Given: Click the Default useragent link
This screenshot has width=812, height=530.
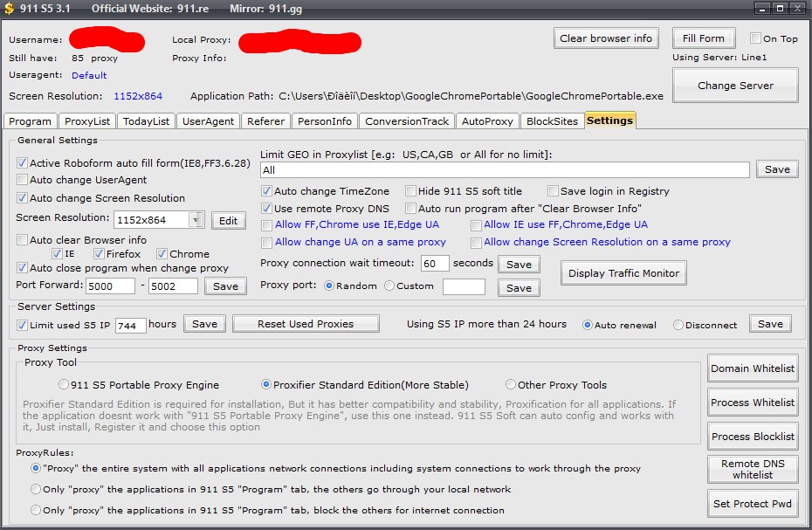Looking at the screenshot, I should 89,76.
